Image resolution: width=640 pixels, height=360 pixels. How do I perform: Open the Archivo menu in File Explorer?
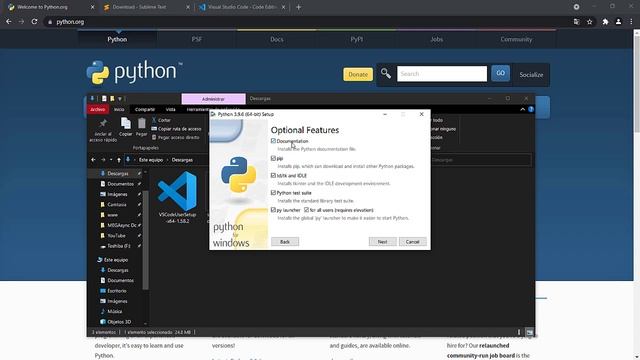[x=98, y=109]
